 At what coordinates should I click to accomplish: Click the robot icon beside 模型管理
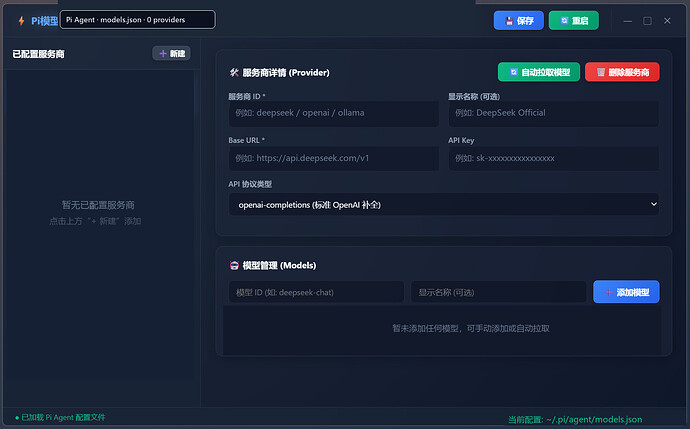tap(235, 265)
